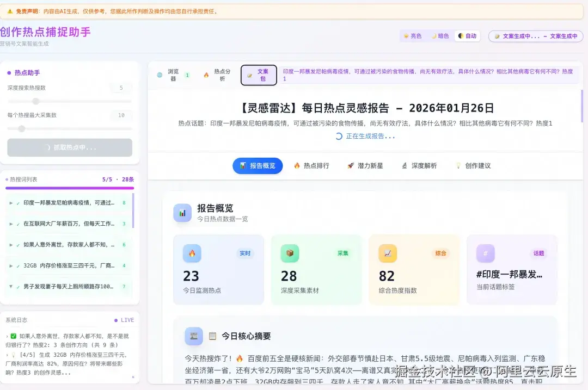Click the count badge 8 on first topic
Image resolution: width=588 pixels, height=390 pixels.
(124, 203)
